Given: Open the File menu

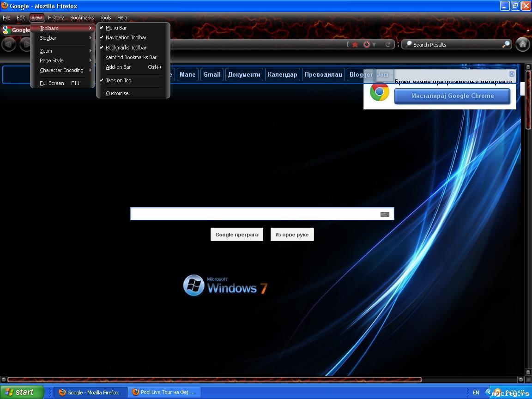Looking at the screenshot, I should pos(6,18).
